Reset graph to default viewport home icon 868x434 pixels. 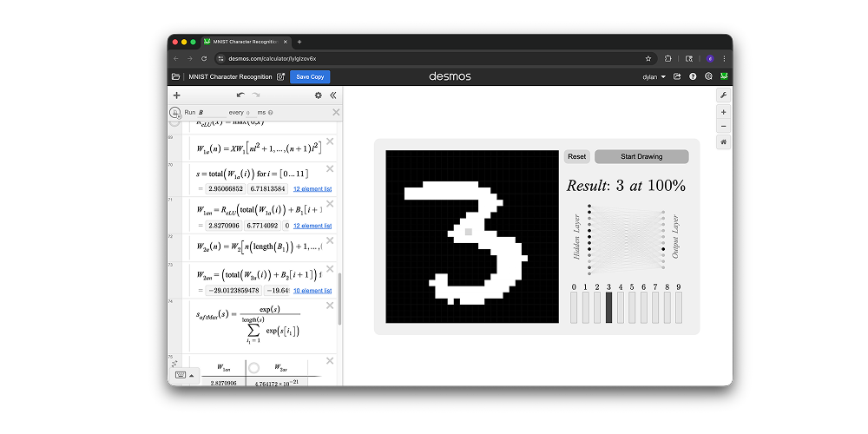[723, 142]
